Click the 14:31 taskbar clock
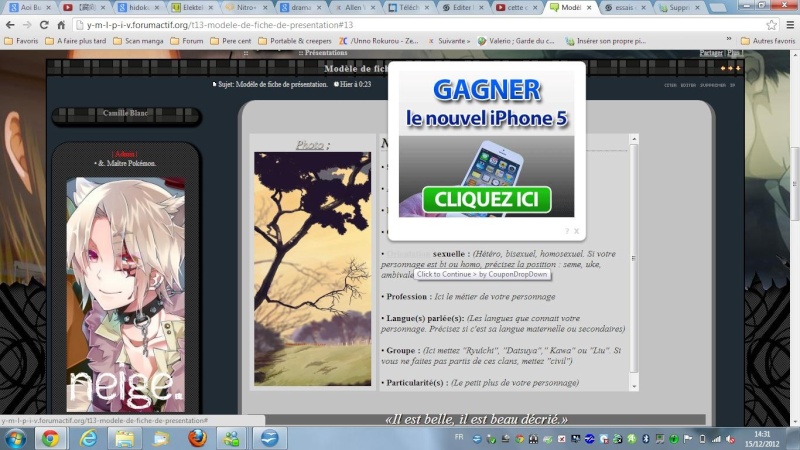800x450 pixels. (762, 434)
